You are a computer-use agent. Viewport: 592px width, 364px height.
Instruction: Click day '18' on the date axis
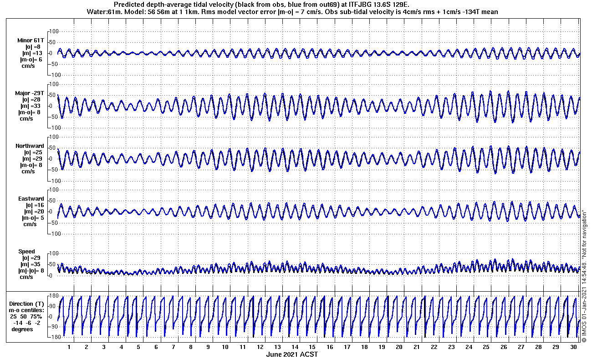tap(365, 347)
